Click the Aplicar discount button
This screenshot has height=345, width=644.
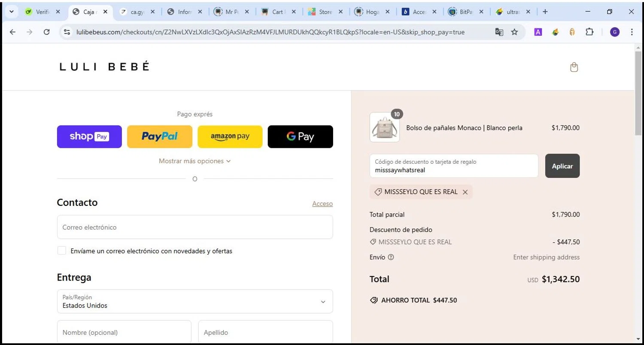coord(562,166)
